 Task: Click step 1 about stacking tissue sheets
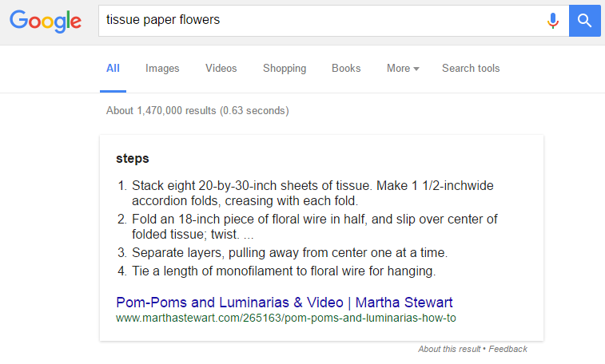312,193
